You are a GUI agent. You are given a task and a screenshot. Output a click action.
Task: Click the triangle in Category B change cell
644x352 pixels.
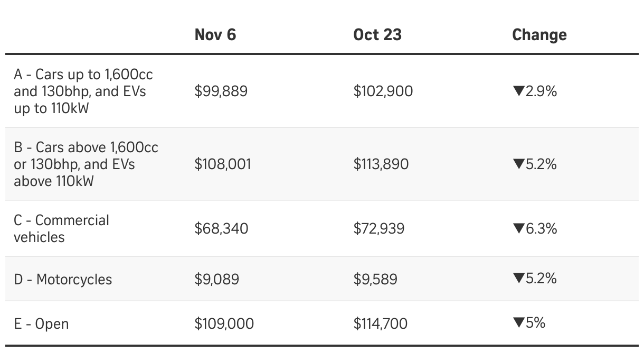[x=518, y=164]
